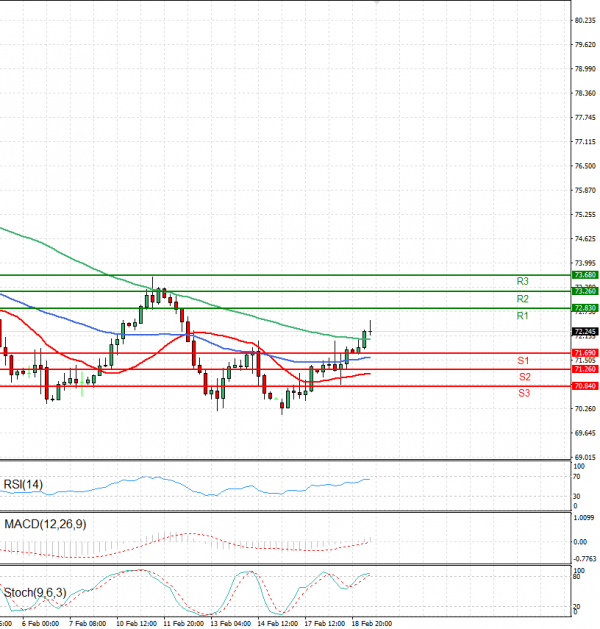Click the 69.015 price axis value

click(585, 457)
